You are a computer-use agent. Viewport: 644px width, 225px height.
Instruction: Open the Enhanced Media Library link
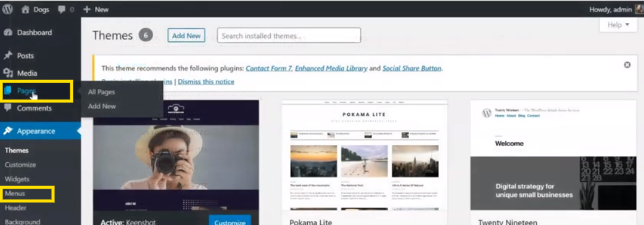click(331, 68)
